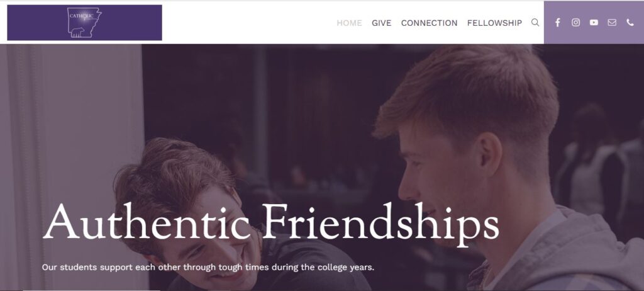
Task: Open the CONNECTION menu item
Action: (429, 23)
